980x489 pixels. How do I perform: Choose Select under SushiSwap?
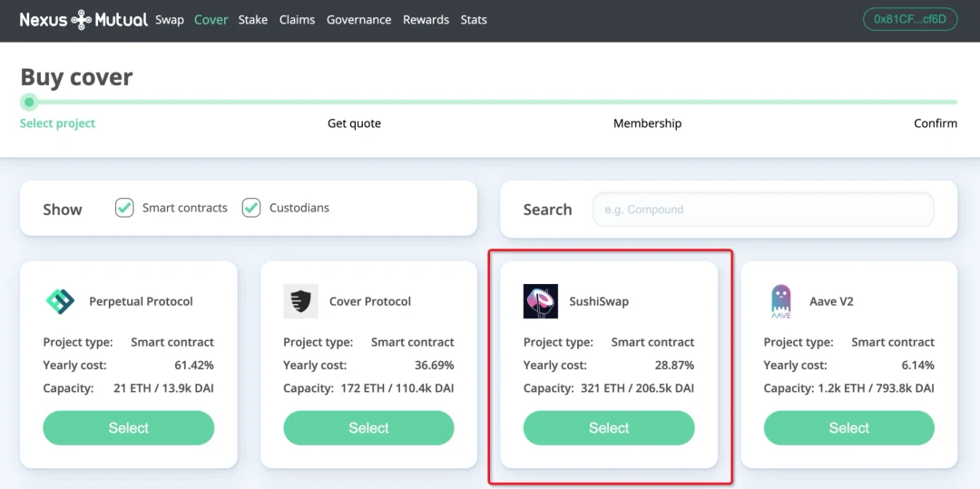[609, 428]
